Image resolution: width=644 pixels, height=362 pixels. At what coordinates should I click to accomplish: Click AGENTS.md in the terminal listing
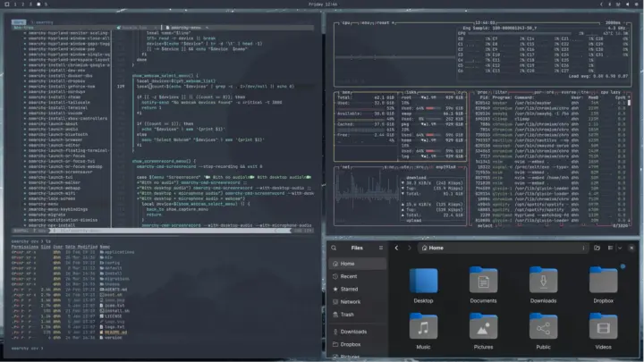tap(115, 290)
